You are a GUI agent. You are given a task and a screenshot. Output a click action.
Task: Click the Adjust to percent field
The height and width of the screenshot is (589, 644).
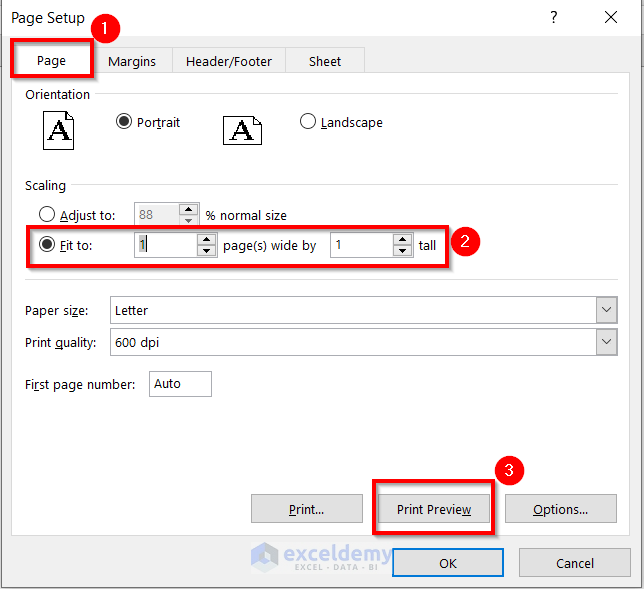click(x=157, y=214)
